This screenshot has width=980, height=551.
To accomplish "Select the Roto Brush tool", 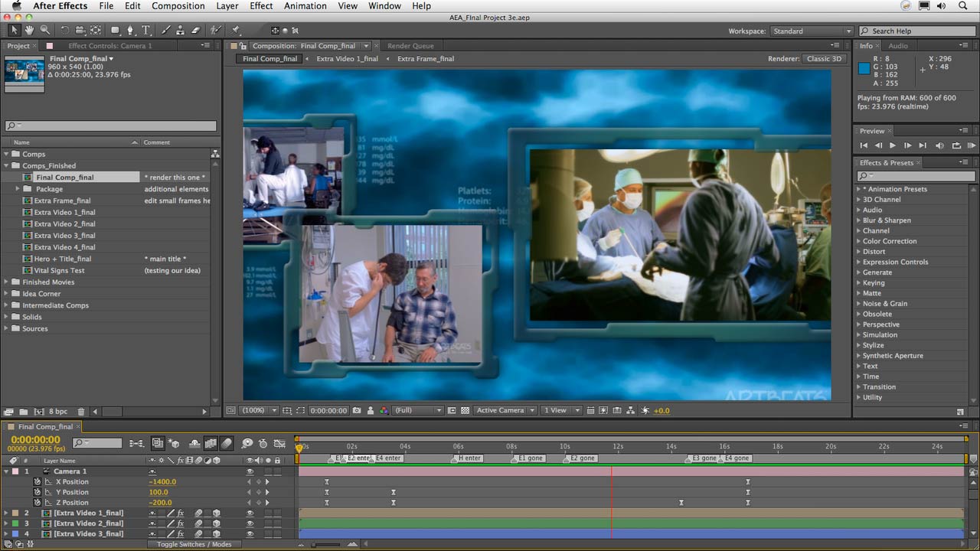I will 216,31.
